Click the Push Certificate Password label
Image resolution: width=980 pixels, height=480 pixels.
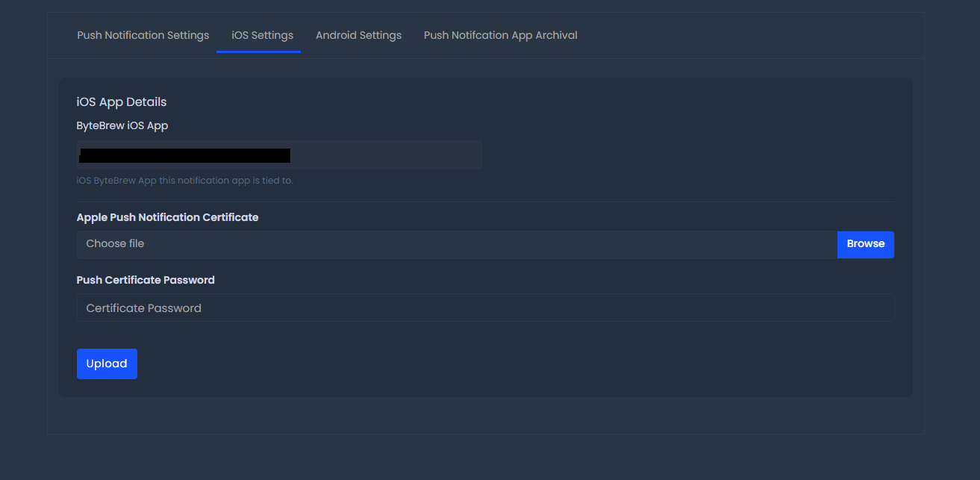(146, 280)
